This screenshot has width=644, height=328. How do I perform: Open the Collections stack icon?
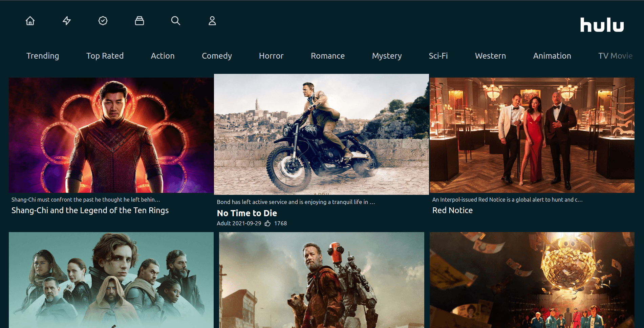coord(139,21)
